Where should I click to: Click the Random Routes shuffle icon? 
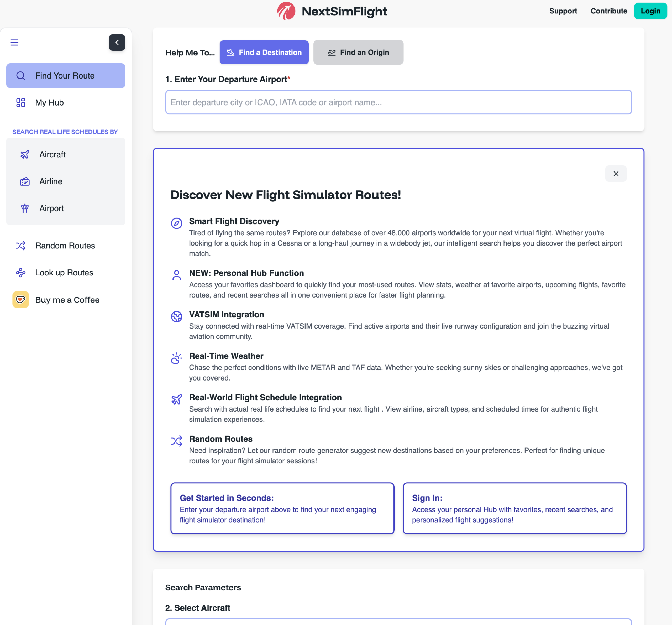(x=21, y=246)
